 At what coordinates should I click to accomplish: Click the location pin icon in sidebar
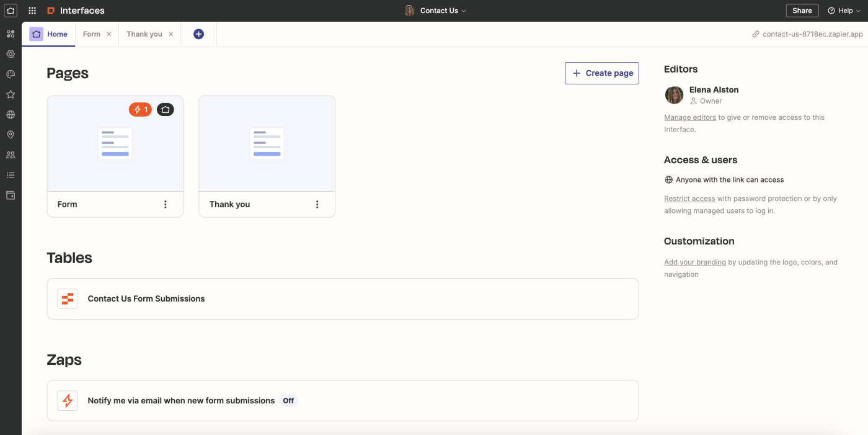[x=11, y=135]
